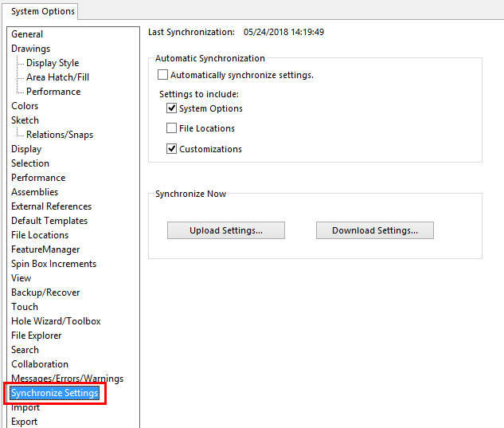Check the File Locations checkbox
Viewport: 504px width, 428px height.
point(172,128)
